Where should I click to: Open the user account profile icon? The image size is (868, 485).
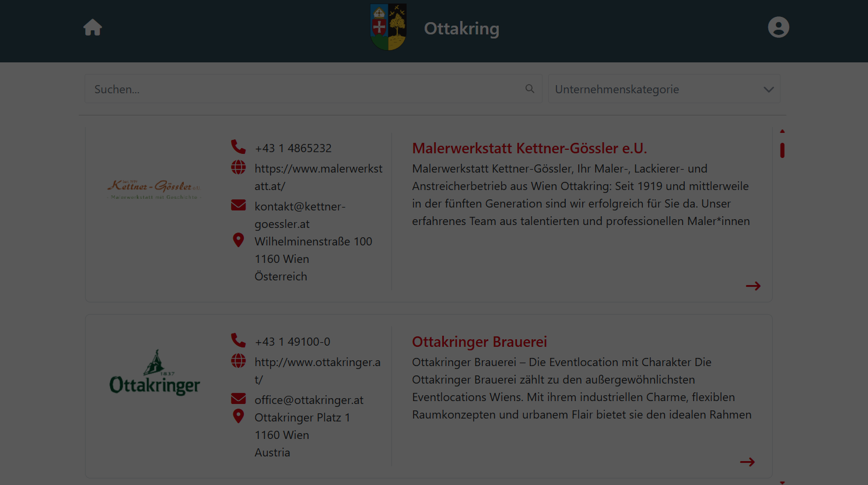(778, 27)
